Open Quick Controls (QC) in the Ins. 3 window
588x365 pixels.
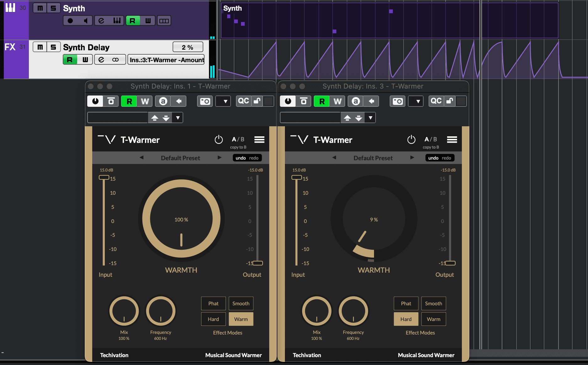click(436, 101)
